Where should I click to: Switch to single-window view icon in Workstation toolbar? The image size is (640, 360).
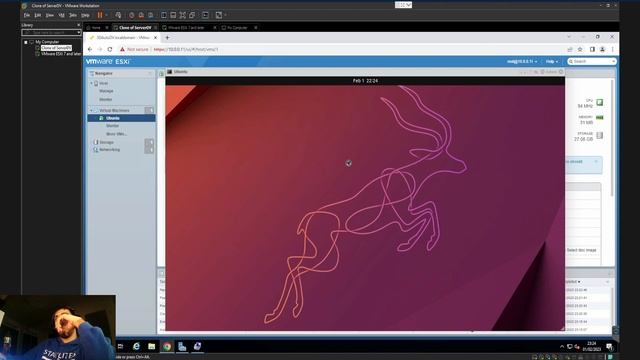coord(164,15)
